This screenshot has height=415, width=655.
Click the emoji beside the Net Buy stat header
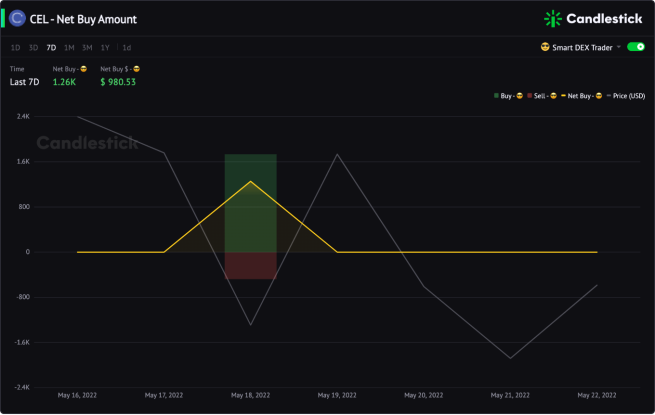84,69
